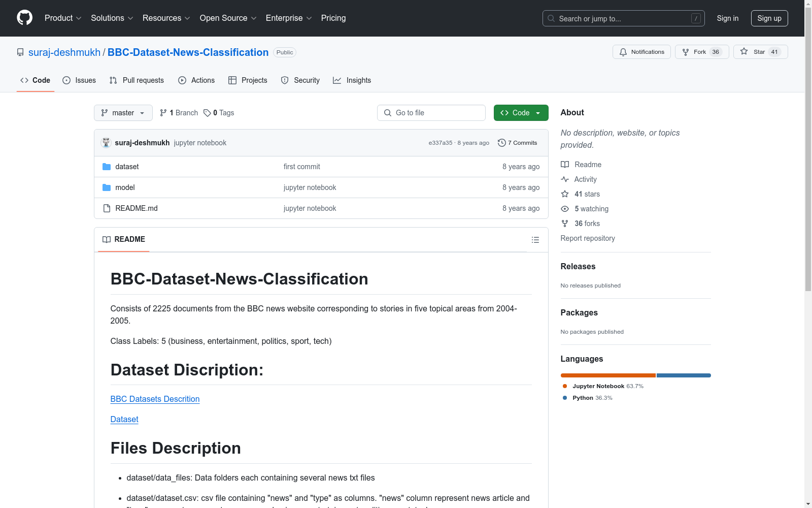Click the Python 36.3% language entry
Image resolution: width=812 pixels, height=508 pixels.
click(x=587, y=398)
